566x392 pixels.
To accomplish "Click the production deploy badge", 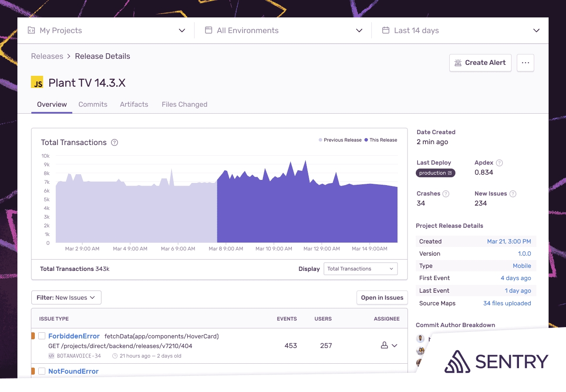I will 435,173.
